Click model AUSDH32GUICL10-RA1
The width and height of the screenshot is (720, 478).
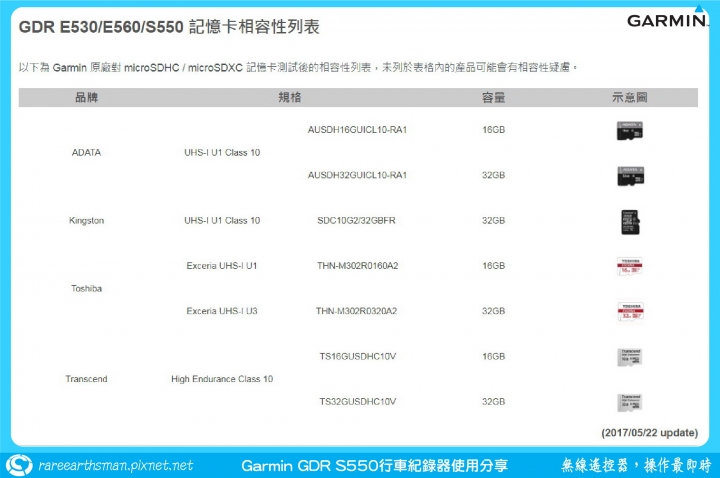coord(357,175)
